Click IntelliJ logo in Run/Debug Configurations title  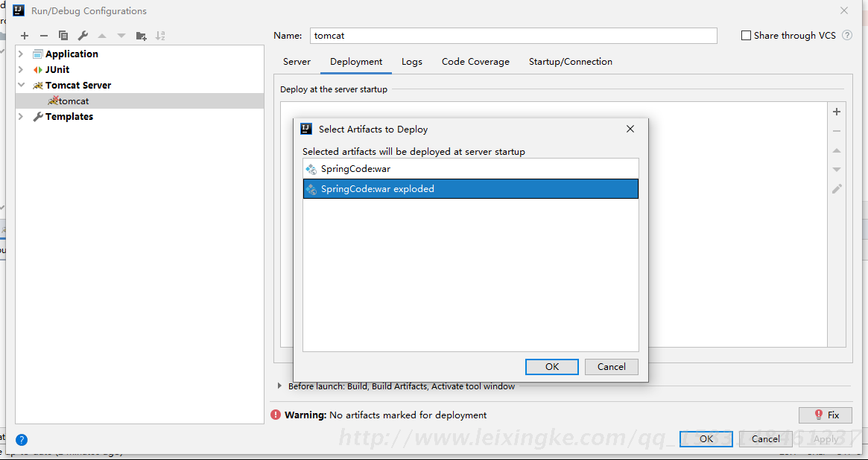coord(19,10)
